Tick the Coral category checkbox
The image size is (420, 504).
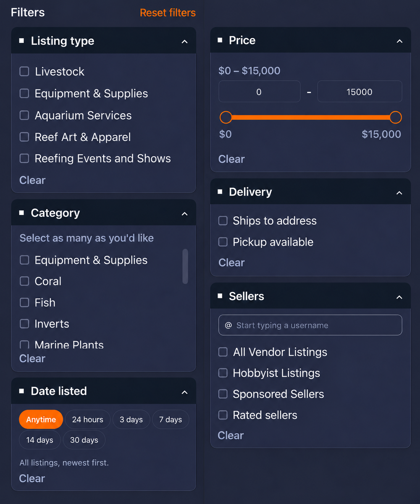24,281
